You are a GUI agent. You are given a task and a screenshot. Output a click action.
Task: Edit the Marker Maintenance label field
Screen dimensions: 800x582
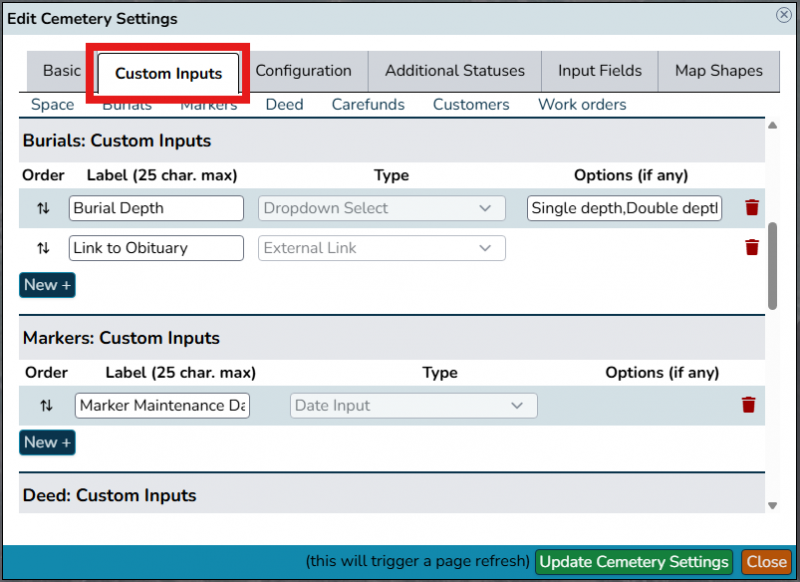point(162,406)
